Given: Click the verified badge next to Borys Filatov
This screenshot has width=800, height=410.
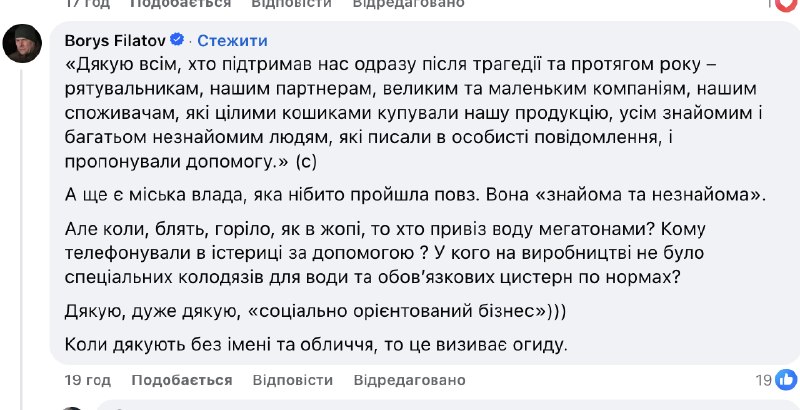Looking at the screenshot, I should coord(178,41).
